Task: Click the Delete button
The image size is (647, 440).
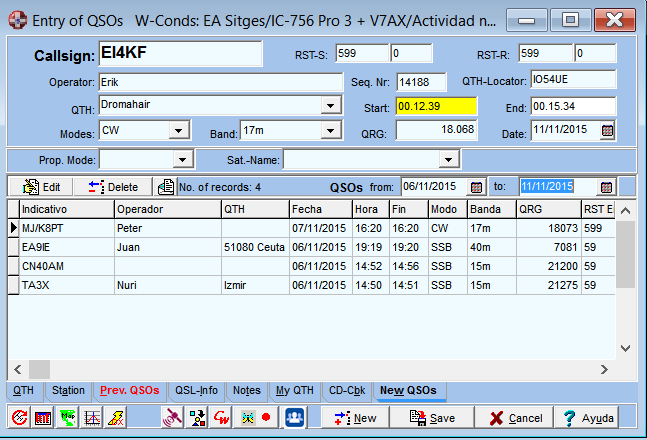Action: coord(113,187)
